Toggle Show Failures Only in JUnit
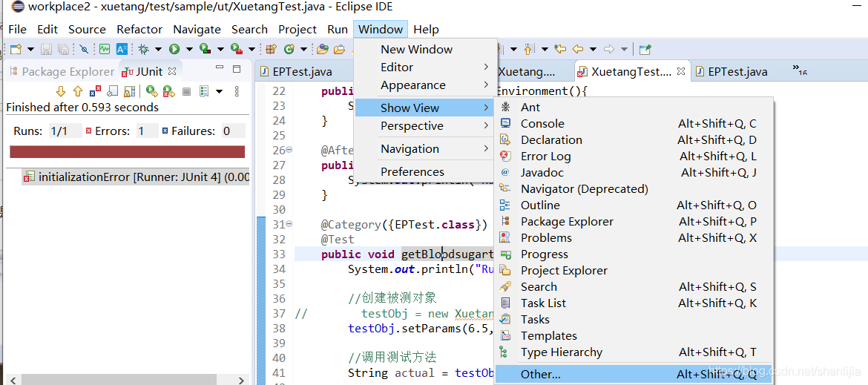 click(95, 91)
